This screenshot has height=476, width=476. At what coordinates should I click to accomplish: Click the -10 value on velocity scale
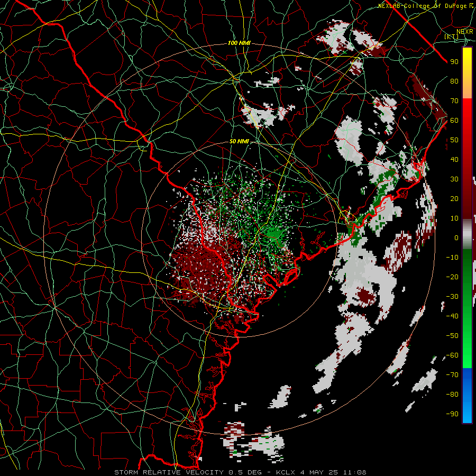(x=452, y=258)
